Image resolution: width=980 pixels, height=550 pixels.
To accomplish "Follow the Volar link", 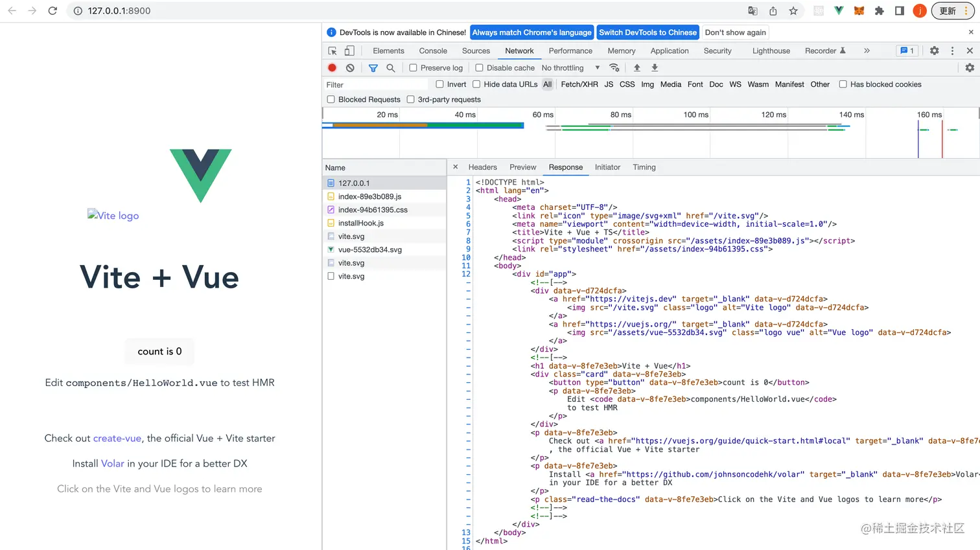I will [x=113, y=464].
